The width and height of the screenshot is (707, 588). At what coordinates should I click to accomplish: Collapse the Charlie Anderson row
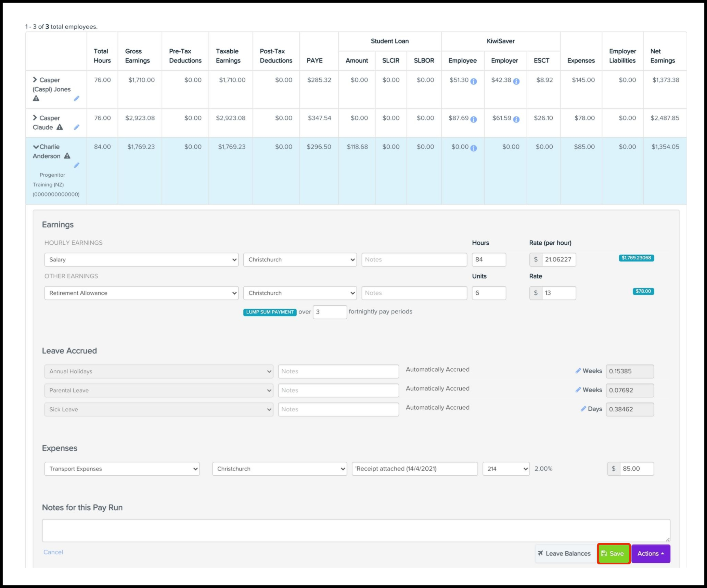[x=36, y=147]
